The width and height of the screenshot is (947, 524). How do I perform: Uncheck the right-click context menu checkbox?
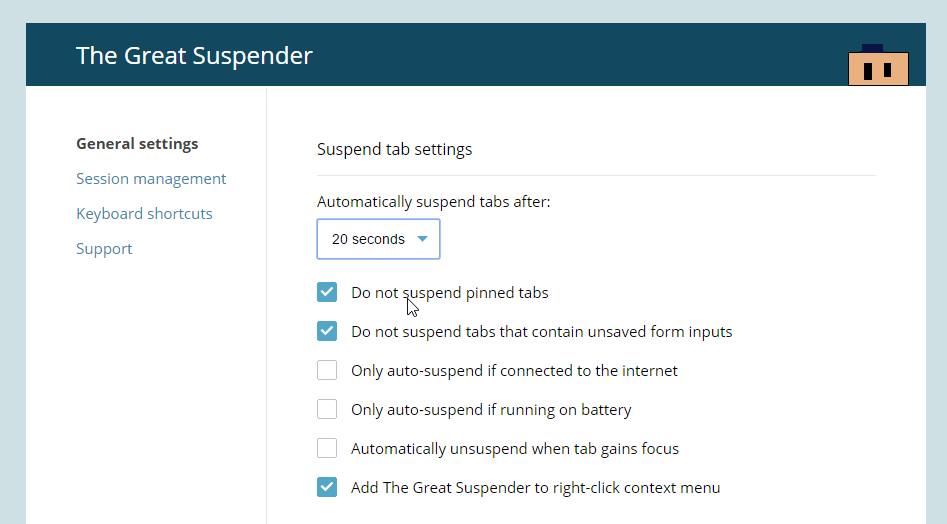327,487
